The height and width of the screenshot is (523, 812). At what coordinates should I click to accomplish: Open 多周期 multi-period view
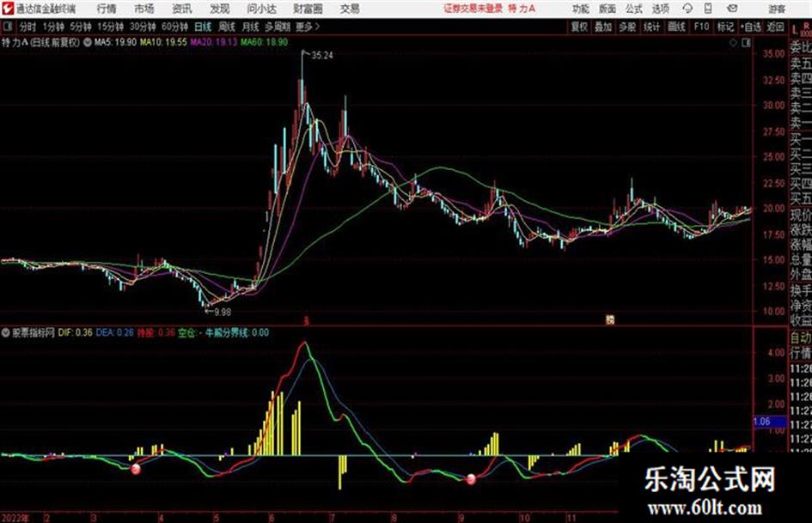(x=278, y=27)
